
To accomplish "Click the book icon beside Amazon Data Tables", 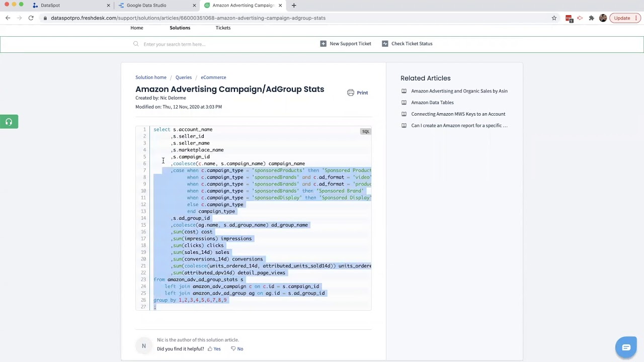I will [x=404, y=103].
